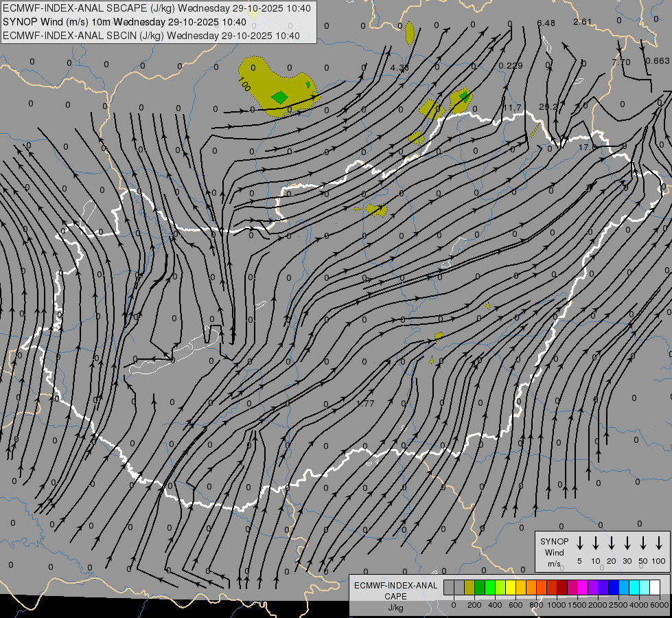The height and width of the screenshot is (618, 672).
Task: Pick the deep blue swatch left of the 2500 tick
Action: pyautogui.click(x=613, y=587)
